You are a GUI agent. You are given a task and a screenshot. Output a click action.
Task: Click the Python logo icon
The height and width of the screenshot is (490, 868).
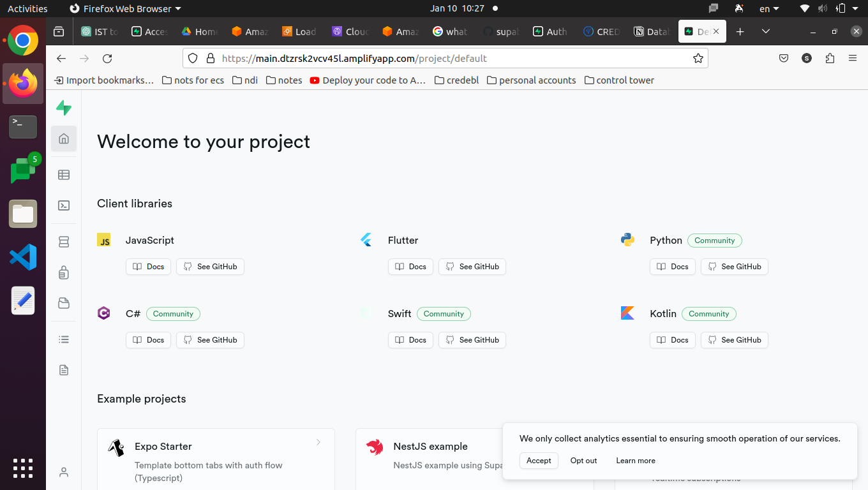click(628, 240)
